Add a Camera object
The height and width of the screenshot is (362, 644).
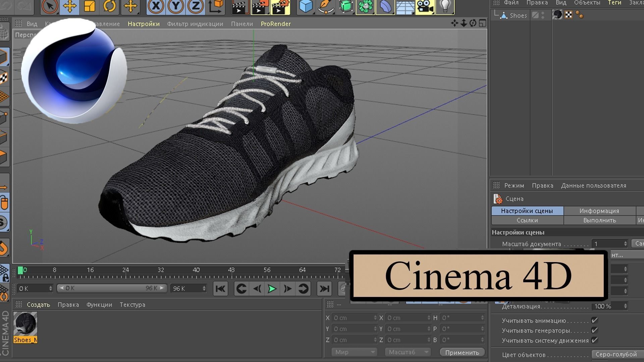pos(425,7)
